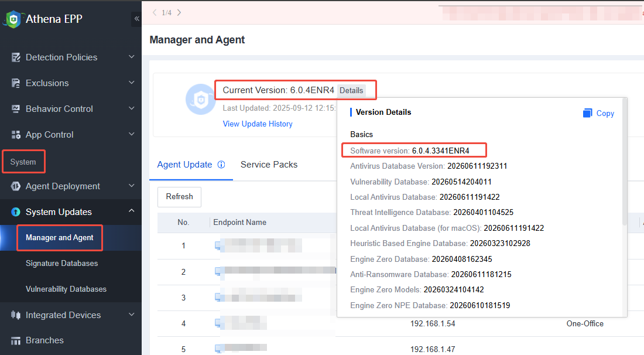Expand the Integrated Devices chevron

tap(131, 315)
